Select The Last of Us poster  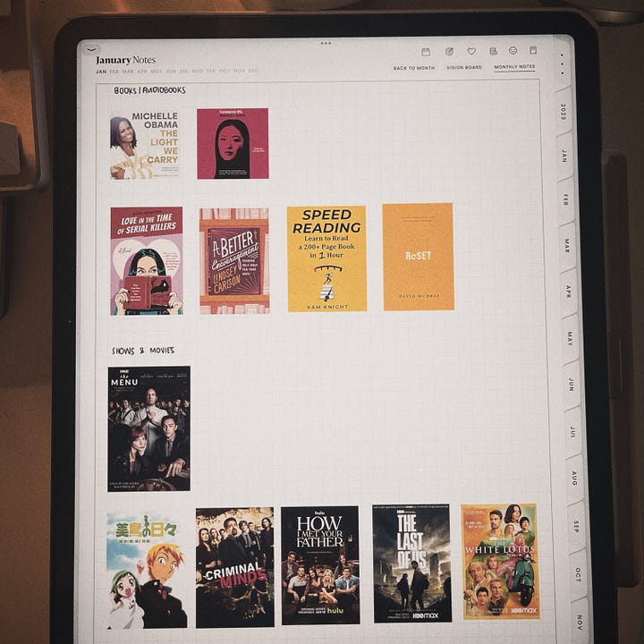point(412,563)
